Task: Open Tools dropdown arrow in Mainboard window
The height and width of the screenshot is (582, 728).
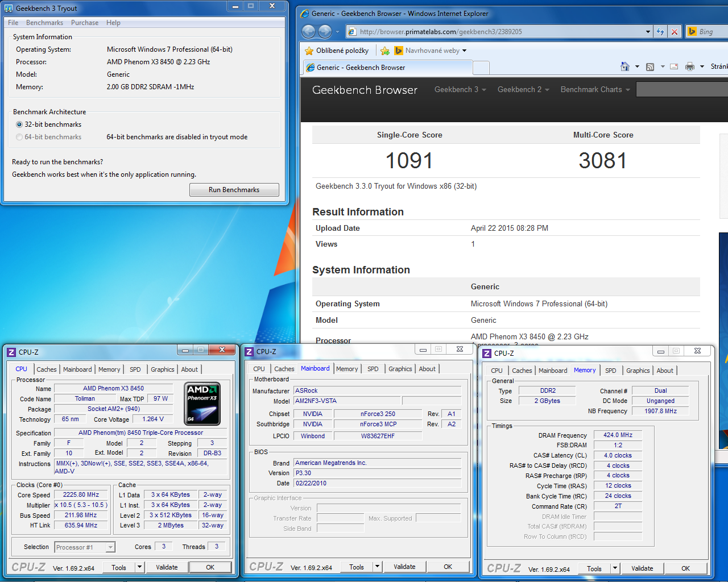Action: coord(377,566)
